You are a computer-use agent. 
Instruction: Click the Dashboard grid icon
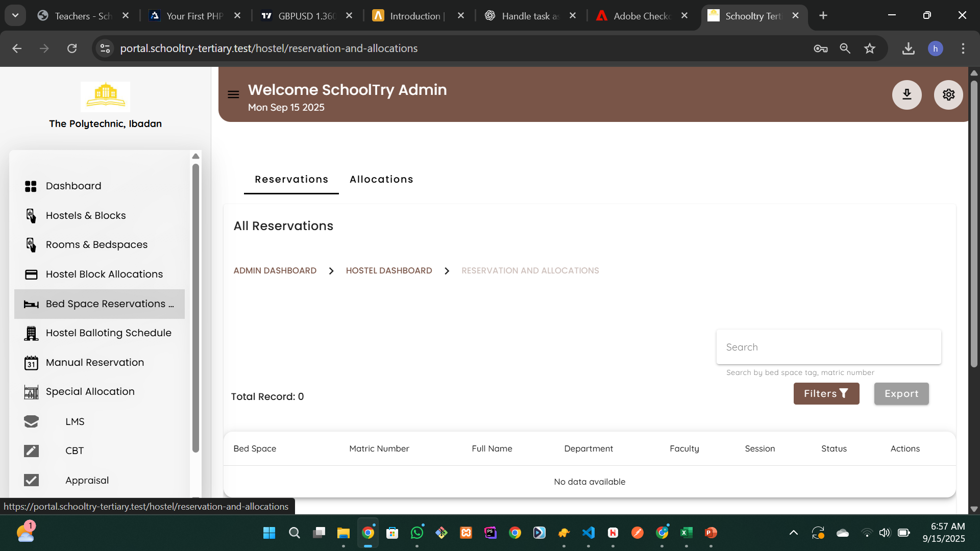point(31,186)
